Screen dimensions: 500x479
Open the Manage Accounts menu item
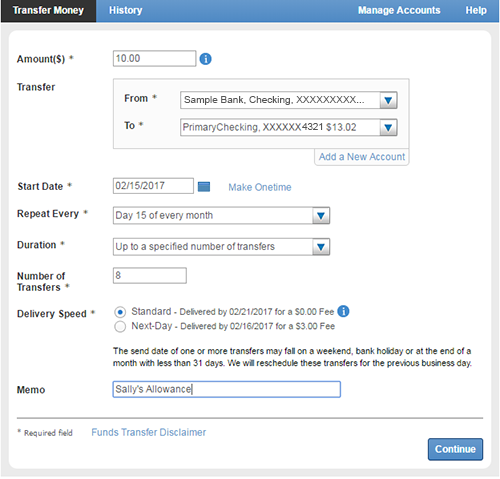399,10
